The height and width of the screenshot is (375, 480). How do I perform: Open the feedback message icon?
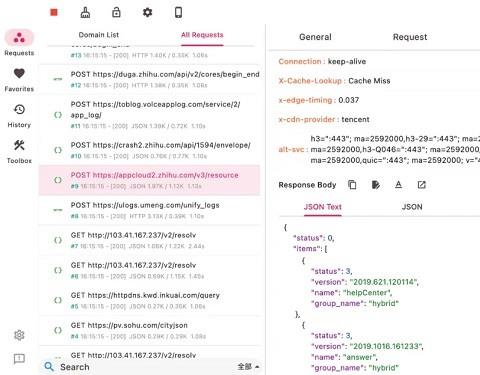click(x=19, y=359)
